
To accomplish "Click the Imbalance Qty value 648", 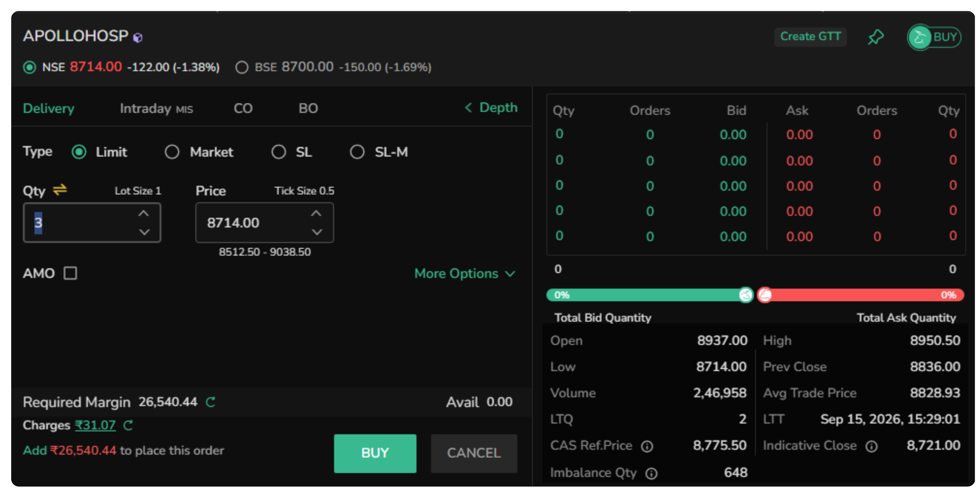I will click(736, 473).
